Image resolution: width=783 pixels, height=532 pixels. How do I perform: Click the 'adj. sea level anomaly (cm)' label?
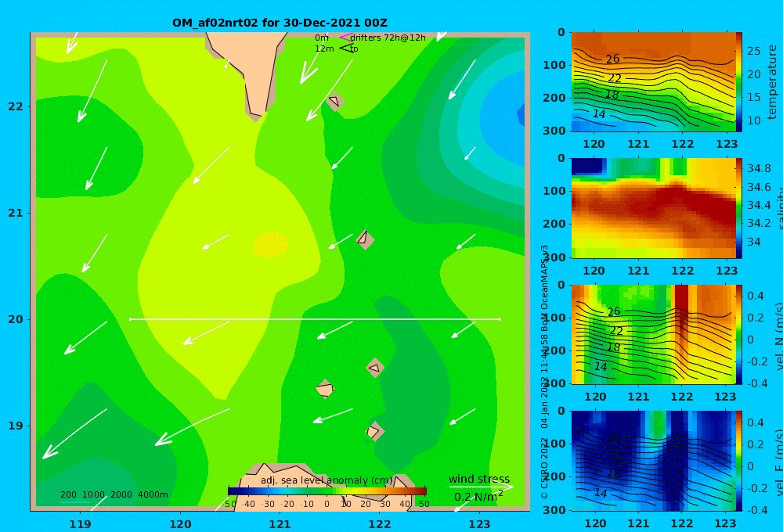327,480
